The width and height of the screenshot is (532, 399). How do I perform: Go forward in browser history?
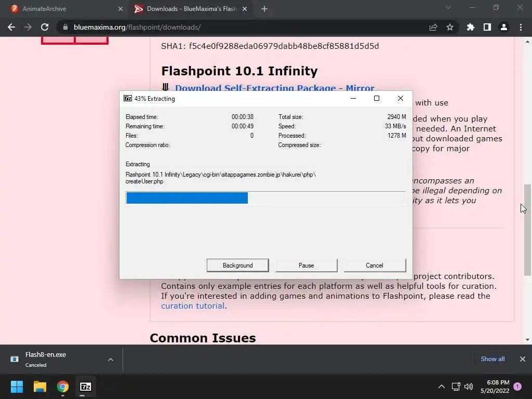pos(28,27)
